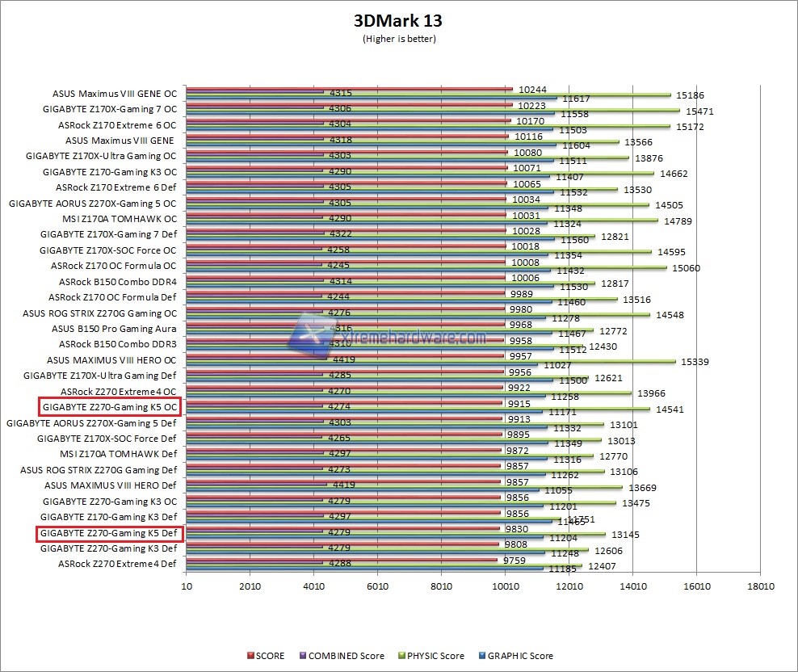Select the ASUS Maximus VIII GENE OC label

click(114, 94)
